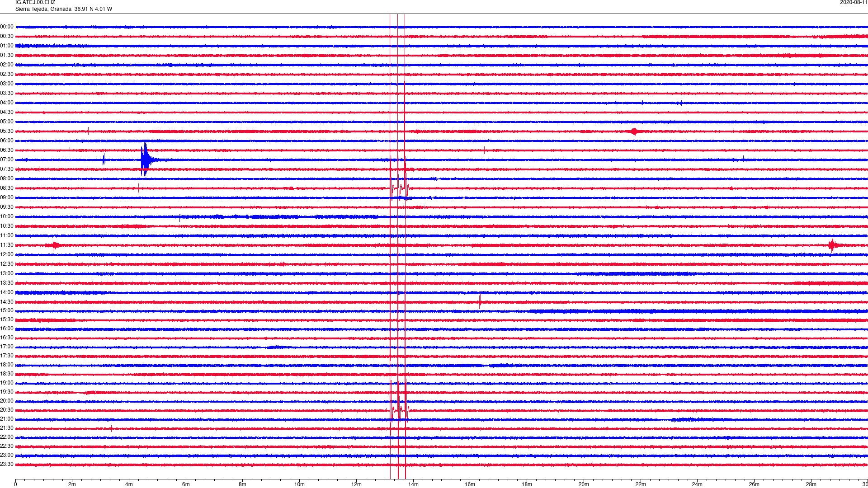Select the 02:00 trace time label
The height and width of the screenshot is (488, 868).
point(7,65)
